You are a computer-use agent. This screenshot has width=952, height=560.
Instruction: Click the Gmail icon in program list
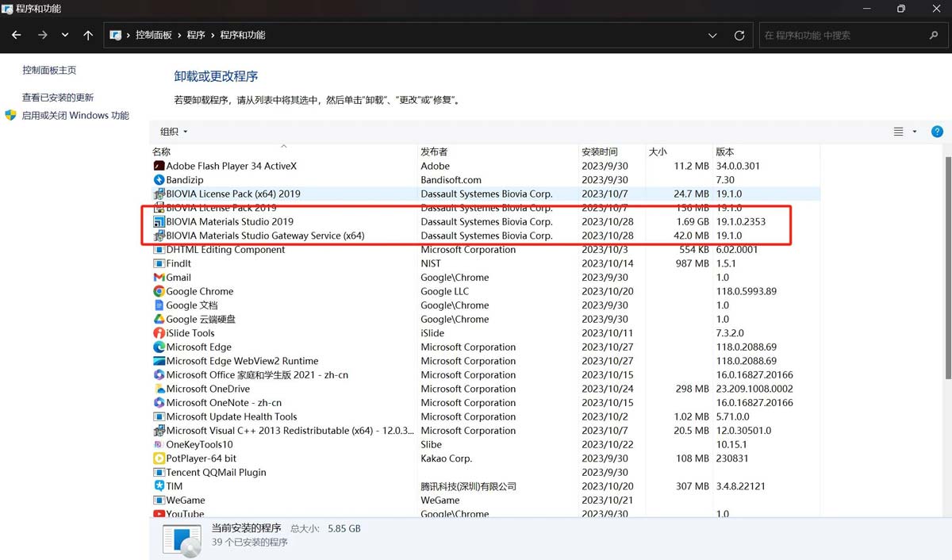159,278
